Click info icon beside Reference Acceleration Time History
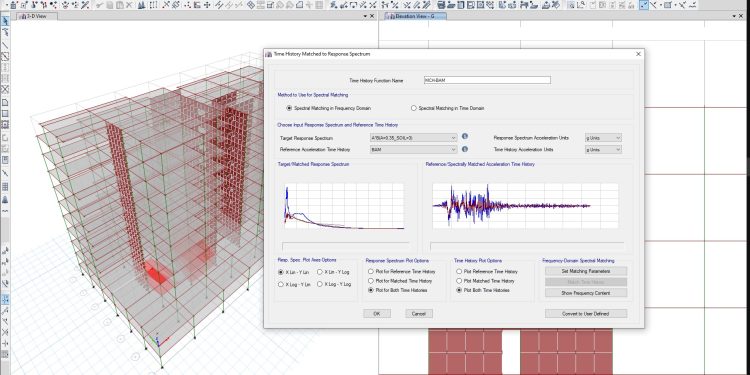The height and width of the screenshot is (375, 750). tap(465, 149)
